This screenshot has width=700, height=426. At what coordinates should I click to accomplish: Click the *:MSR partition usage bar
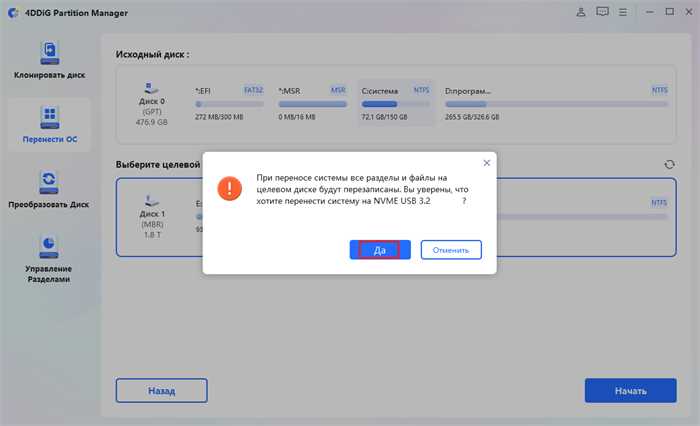click(x=312, y=104)
